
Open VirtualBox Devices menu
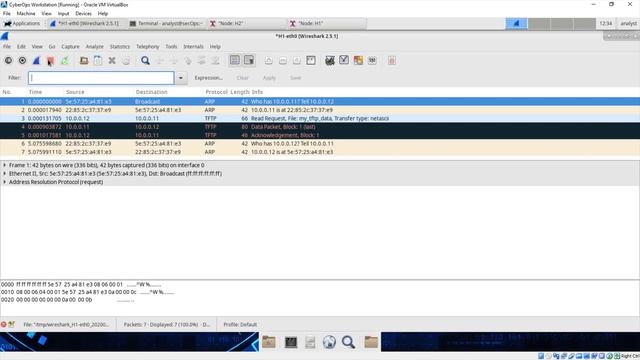[83, 13]
